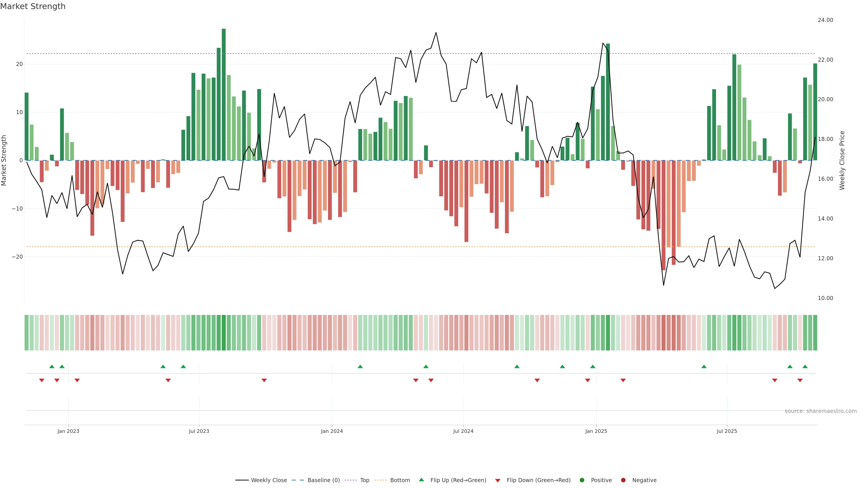Click flip-up triangle just before Jan 2025
The height and width of the screenshot is (488, 868).
593,366
